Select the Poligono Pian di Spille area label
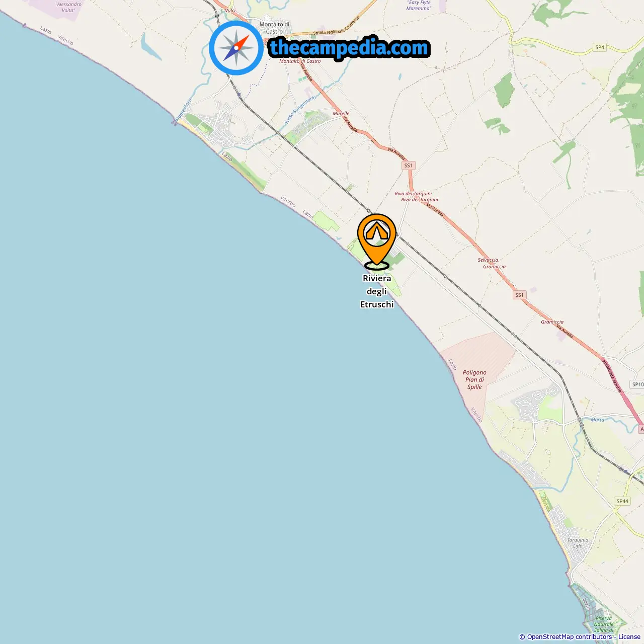The width and height of the screenshot is (644, 644). click(x=474, y=380)
